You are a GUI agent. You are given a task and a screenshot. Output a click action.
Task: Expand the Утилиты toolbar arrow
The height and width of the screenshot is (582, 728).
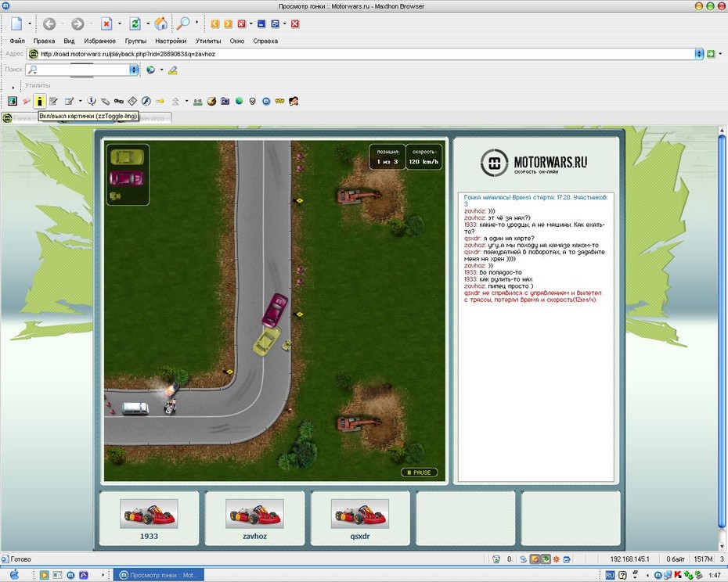(x=13, y=87)
